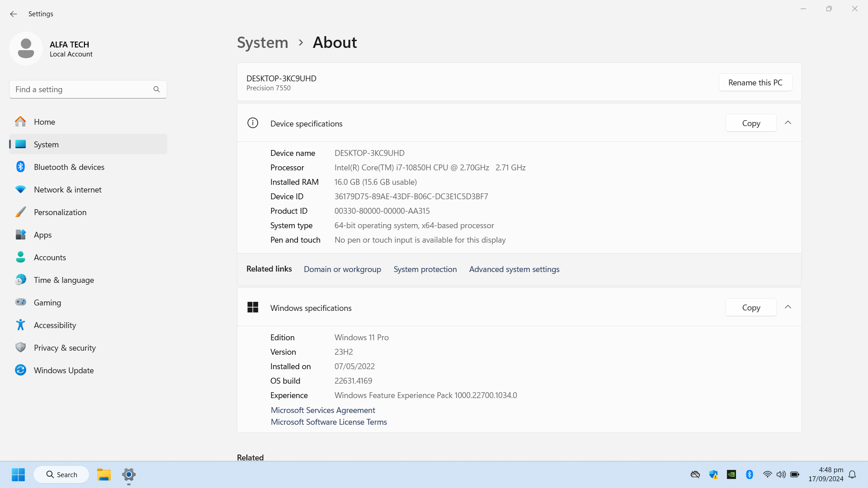Image resolution: width=868 pixels, height=488 pixels.
Task: Click the Processor value i7-10850H text
Action: point(430,167)
